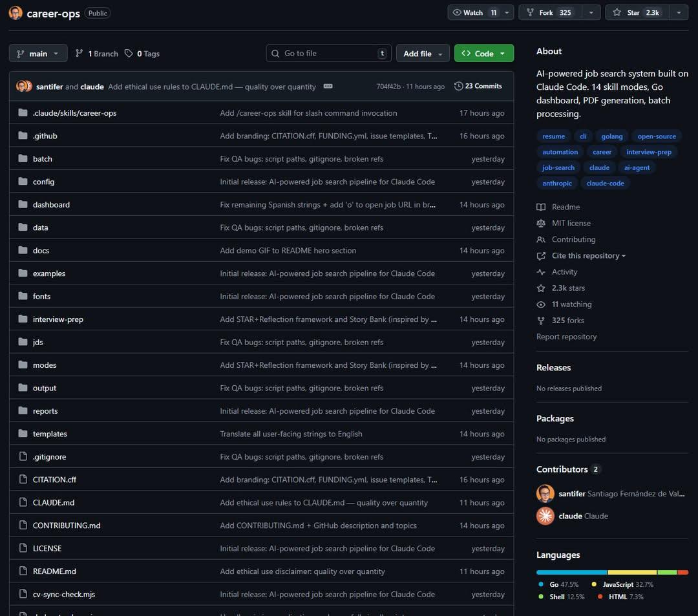
Task: Open the Releases section heading
Action: click(553, 368)
